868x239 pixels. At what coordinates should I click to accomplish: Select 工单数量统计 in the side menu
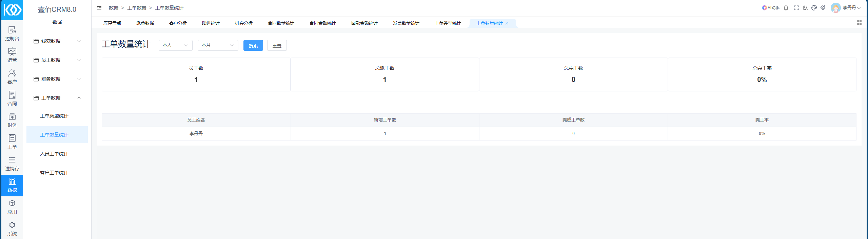coord(57,135)
